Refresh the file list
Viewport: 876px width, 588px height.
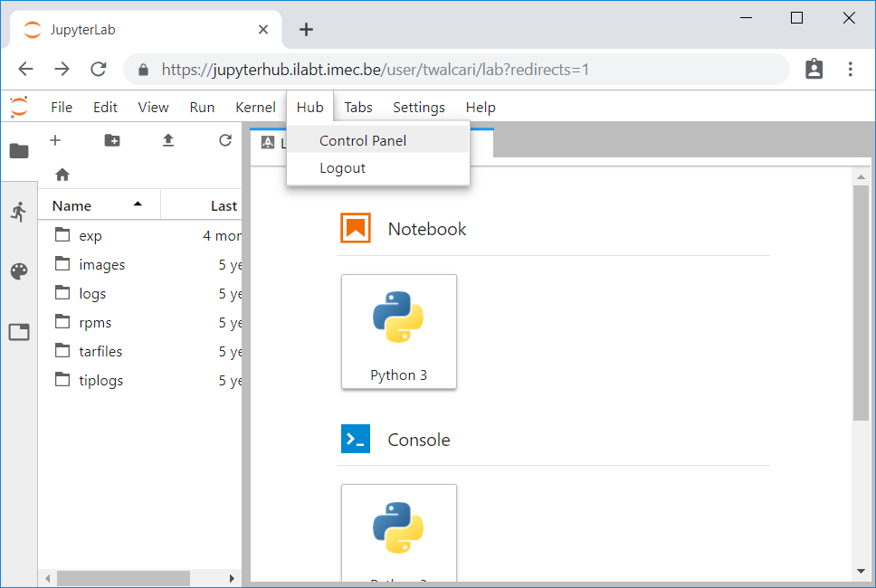(225, 140)
